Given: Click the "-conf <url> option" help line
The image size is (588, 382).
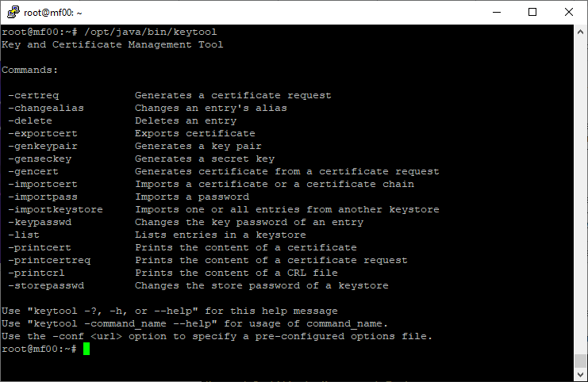Looking at the screenshot, I should 217,336.
